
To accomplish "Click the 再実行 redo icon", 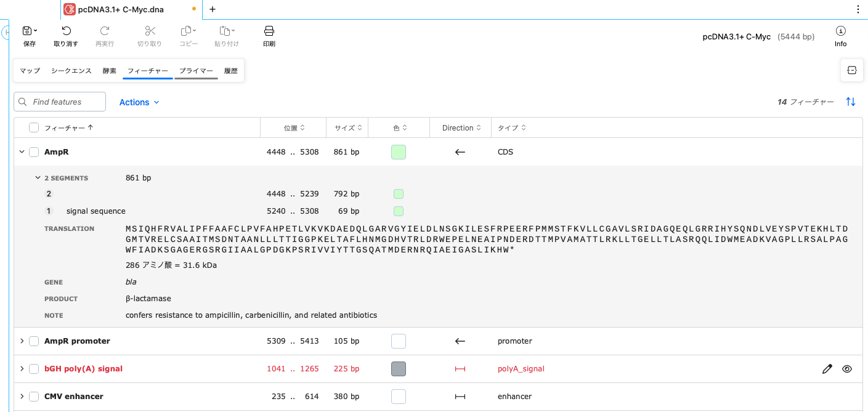I will click(104, 31).
